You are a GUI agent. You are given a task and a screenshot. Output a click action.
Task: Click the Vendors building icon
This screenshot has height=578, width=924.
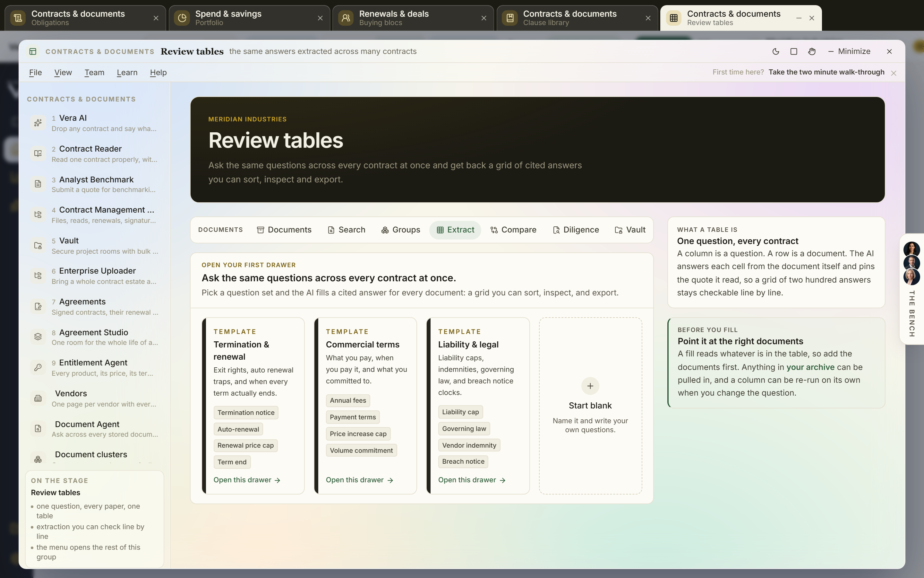[38, 398]
